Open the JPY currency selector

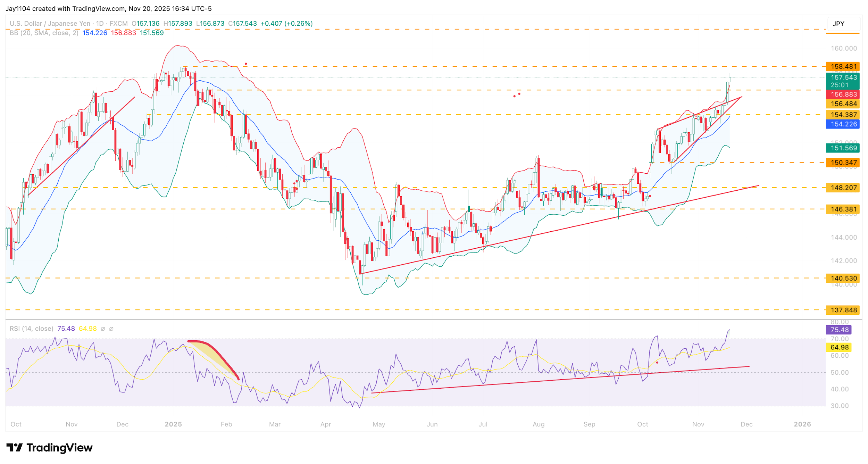[x=843, y=24]
